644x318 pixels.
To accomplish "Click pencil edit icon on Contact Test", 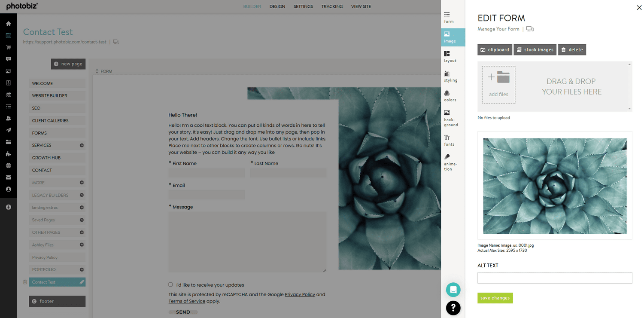I will (82, 282).
